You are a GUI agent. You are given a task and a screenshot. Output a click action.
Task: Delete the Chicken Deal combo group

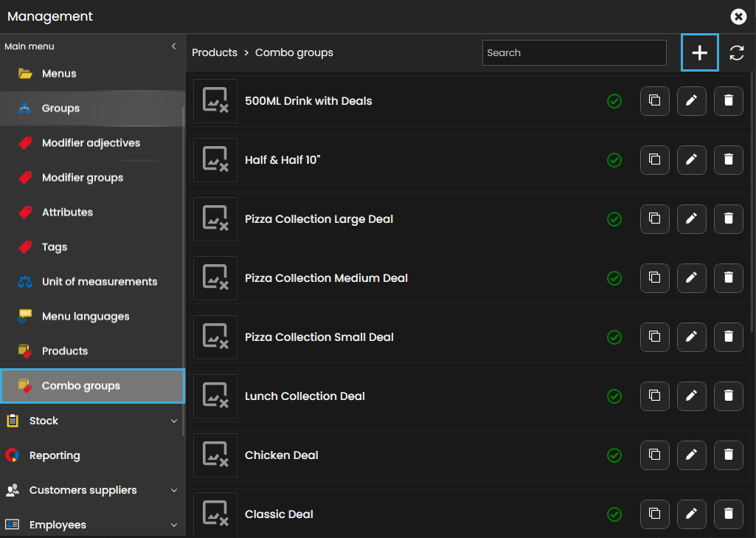click(729, 455)
